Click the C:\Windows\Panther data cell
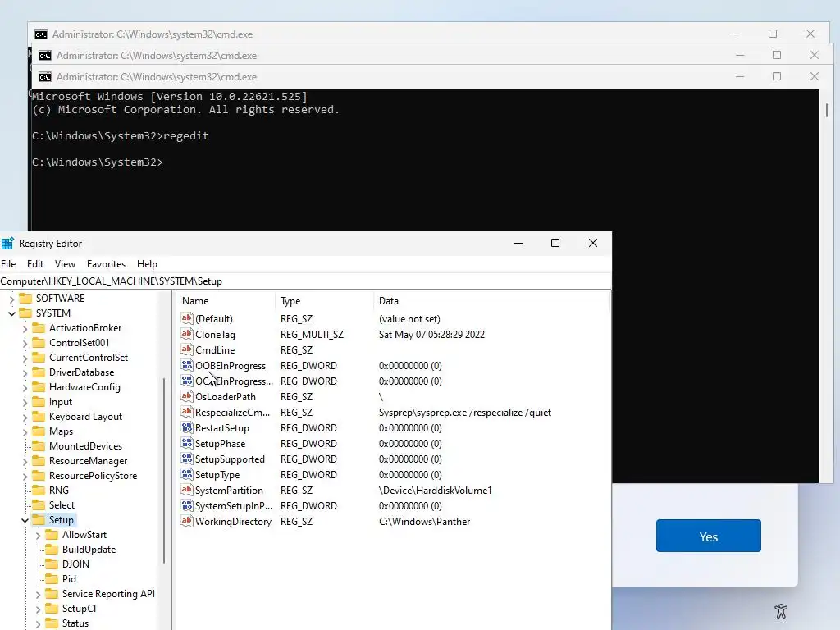The height and width of the screenshot is (630, 840). 424,522
